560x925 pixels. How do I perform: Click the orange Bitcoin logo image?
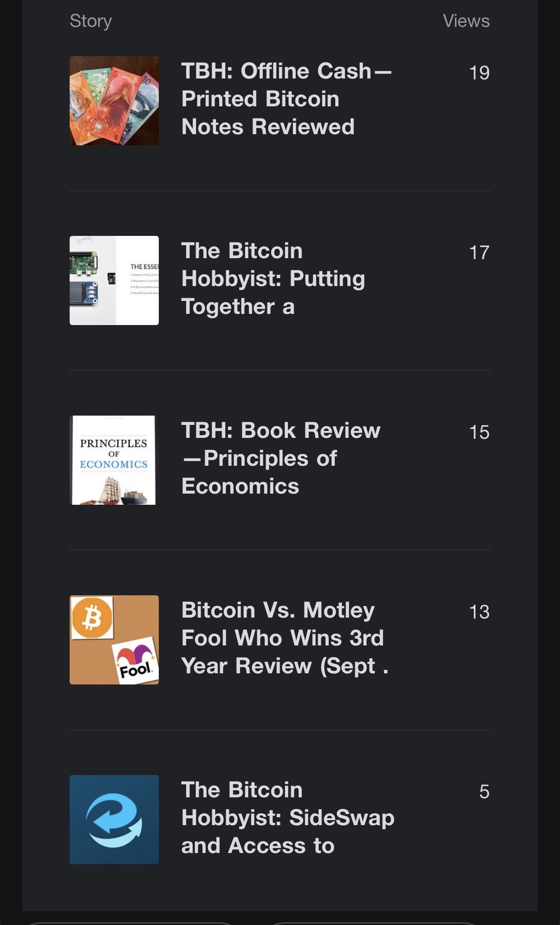pyautogui.click(x=92, y=618)
